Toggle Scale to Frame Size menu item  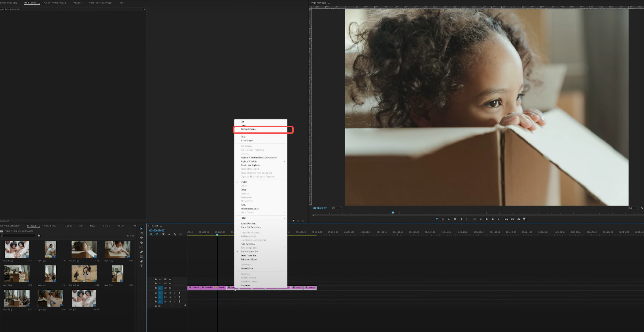coord(249,252)
